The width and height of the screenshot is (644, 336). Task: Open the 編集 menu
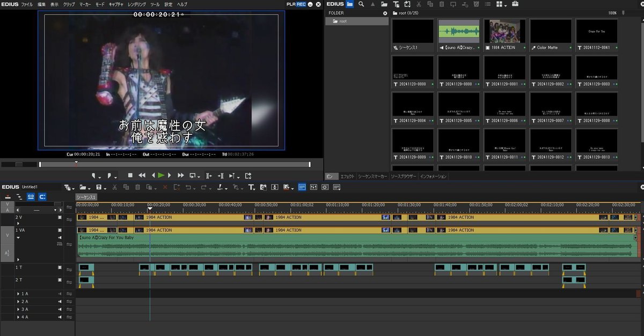click(x=41, y=4)
